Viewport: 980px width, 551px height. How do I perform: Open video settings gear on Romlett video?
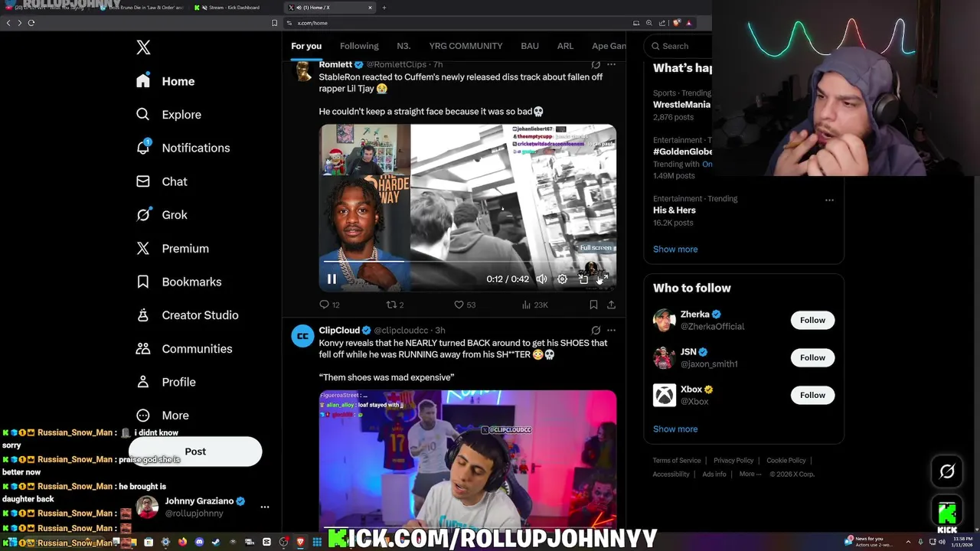pos(562,279)
